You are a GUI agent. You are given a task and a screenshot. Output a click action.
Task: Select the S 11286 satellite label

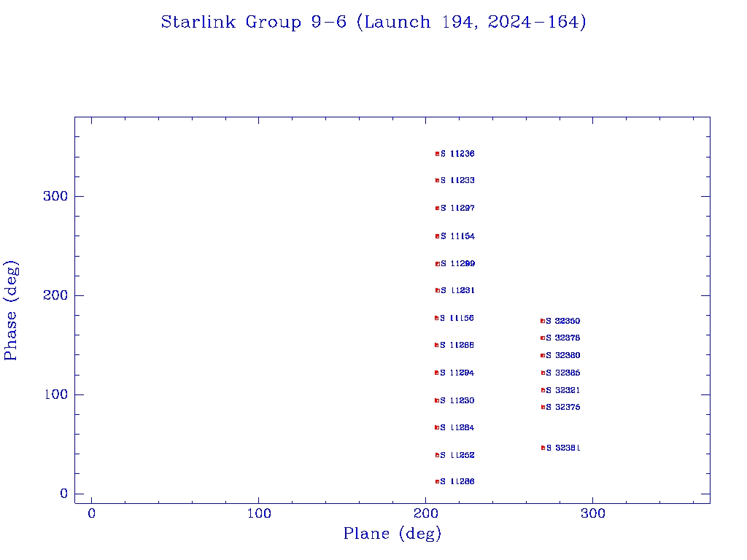pyautogui.click(x=457, y=481)
